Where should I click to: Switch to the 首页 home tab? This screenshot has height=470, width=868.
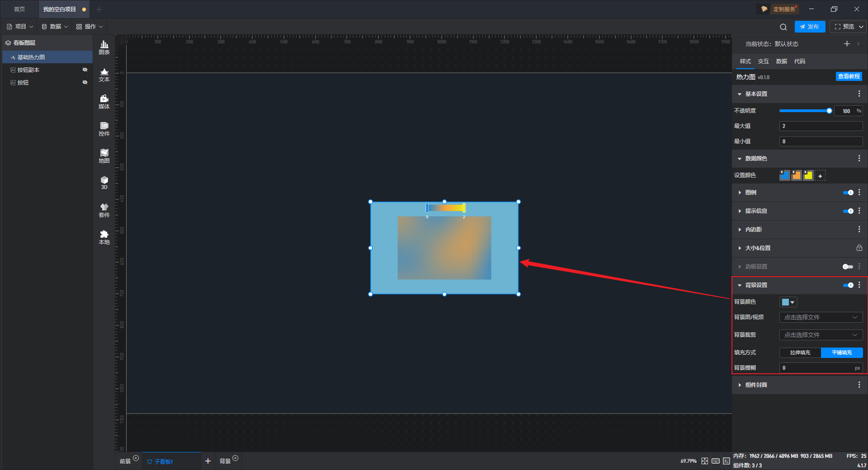point(19,9)
